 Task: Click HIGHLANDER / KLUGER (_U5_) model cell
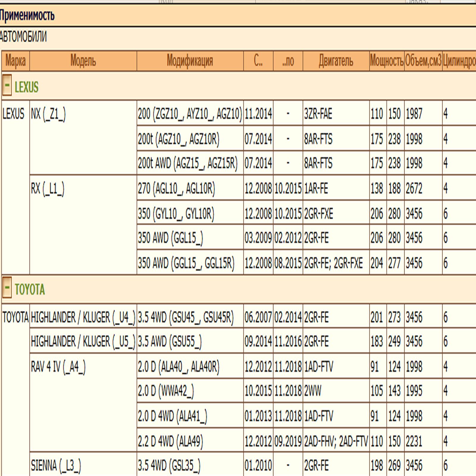(83, 342)
